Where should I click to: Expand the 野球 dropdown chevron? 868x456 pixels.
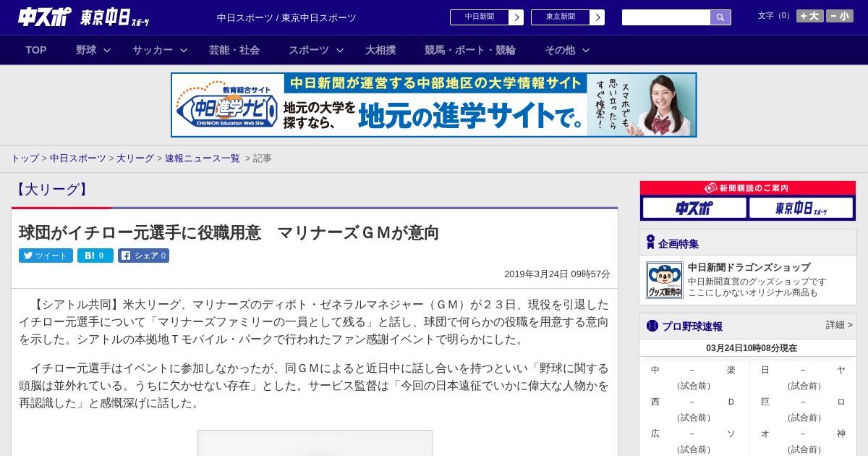[x=107, y=50]
